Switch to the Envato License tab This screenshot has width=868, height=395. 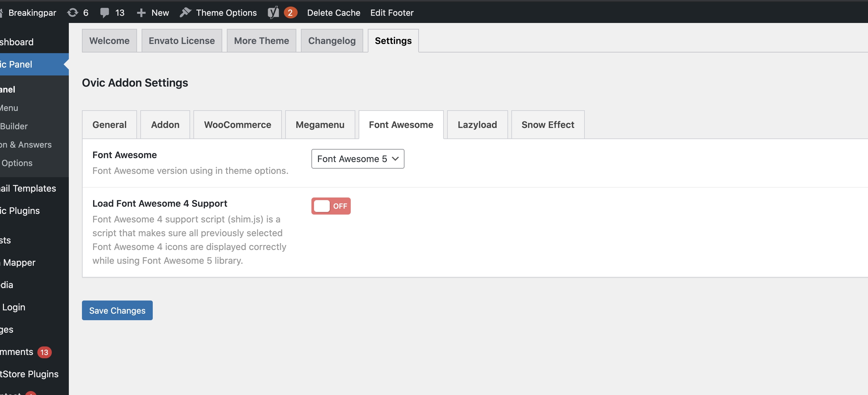(182, 40)
